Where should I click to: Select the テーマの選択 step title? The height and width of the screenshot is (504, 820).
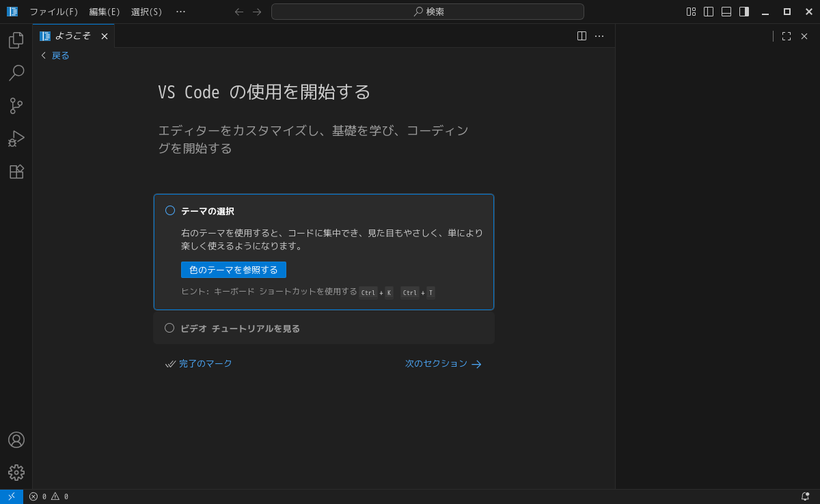[x=208, y=211]
